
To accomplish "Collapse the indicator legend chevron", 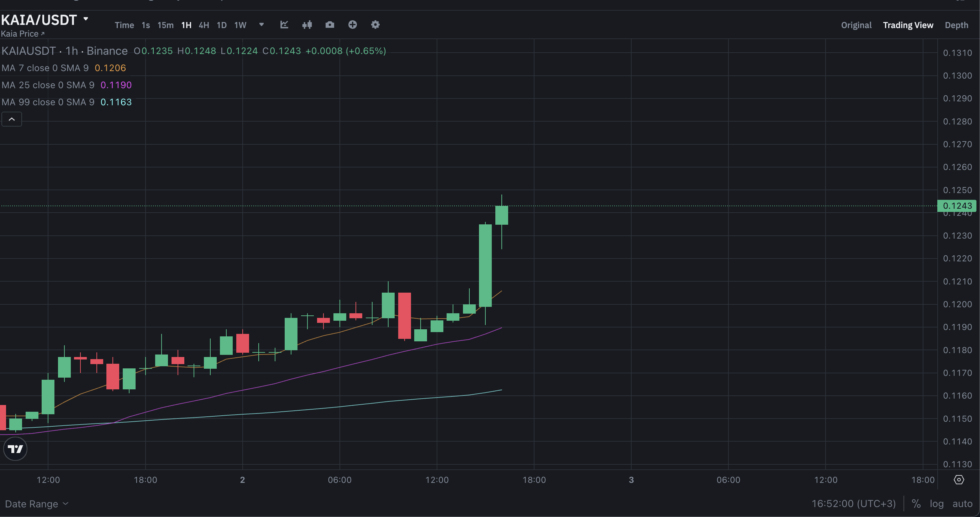I will coord(12,119).
